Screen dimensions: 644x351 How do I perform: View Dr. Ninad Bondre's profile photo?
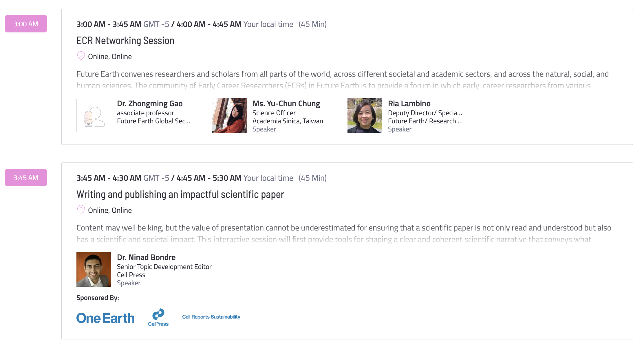tap(94, 269)
